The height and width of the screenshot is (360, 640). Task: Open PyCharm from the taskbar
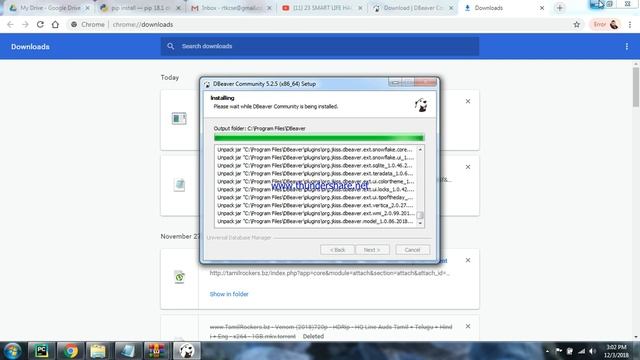(x=41, y=351)
